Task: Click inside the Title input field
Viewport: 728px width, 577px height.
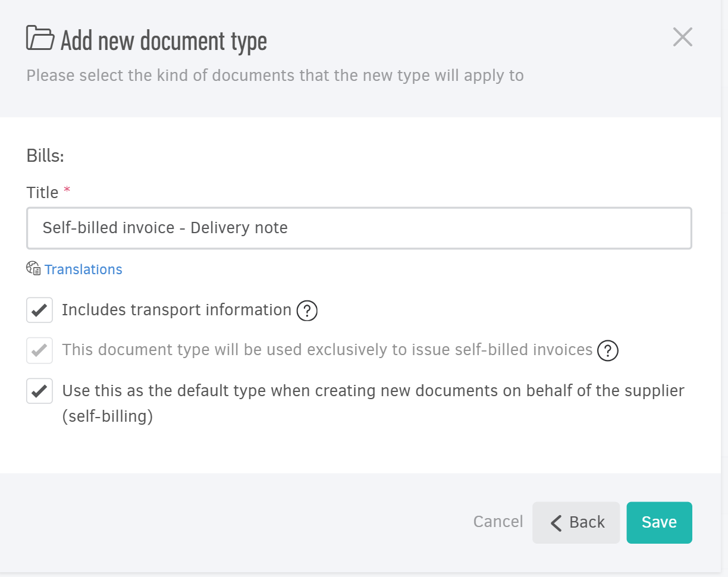Action: 359,228
